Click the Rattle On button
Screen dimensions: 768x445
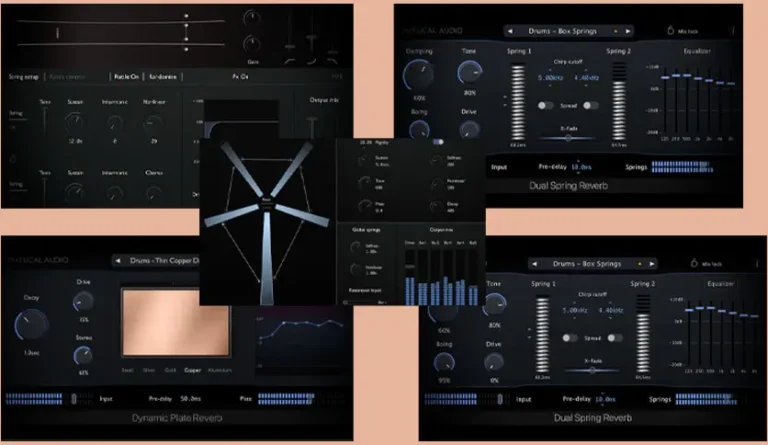point(126,75)
